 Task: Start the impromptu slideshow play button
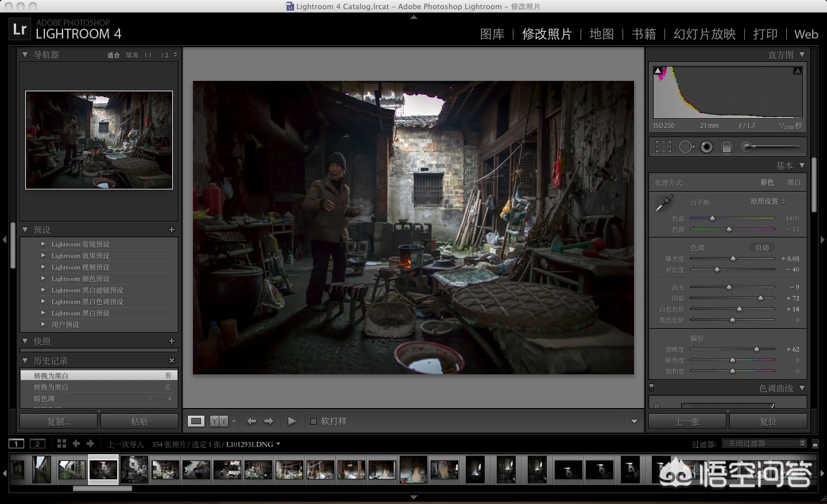(292, 421)
